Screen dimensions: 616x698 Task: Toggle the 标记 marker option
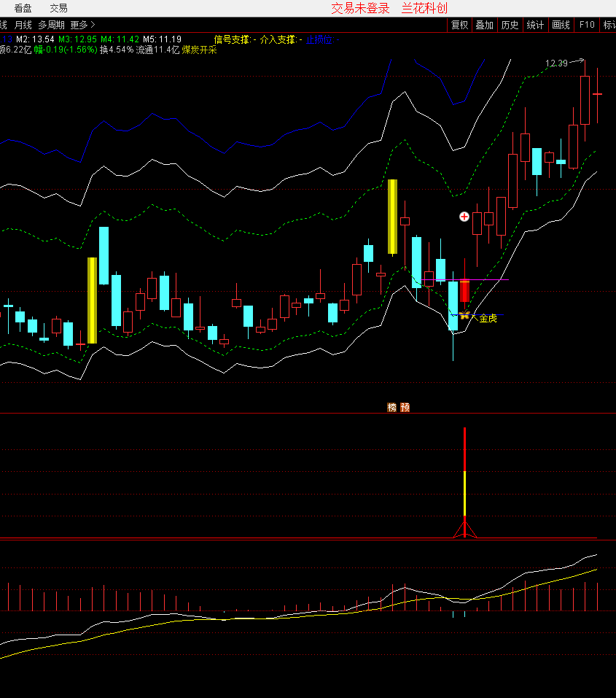(609, 25)
